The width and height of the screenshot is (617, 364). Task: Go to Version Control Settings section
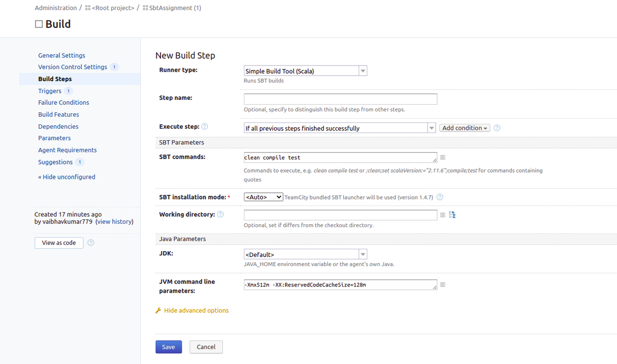pos(72,67)
